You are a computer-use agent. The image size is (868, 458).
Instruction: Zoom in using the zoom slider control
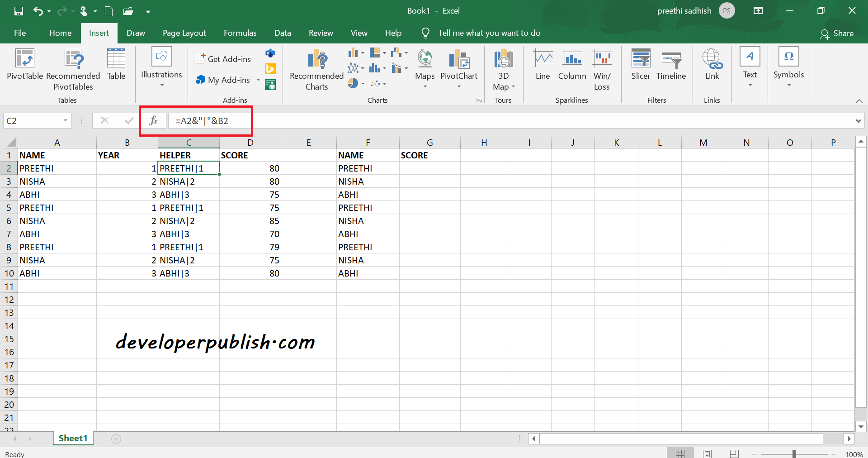pyautogui.click(x=834, y=454)
